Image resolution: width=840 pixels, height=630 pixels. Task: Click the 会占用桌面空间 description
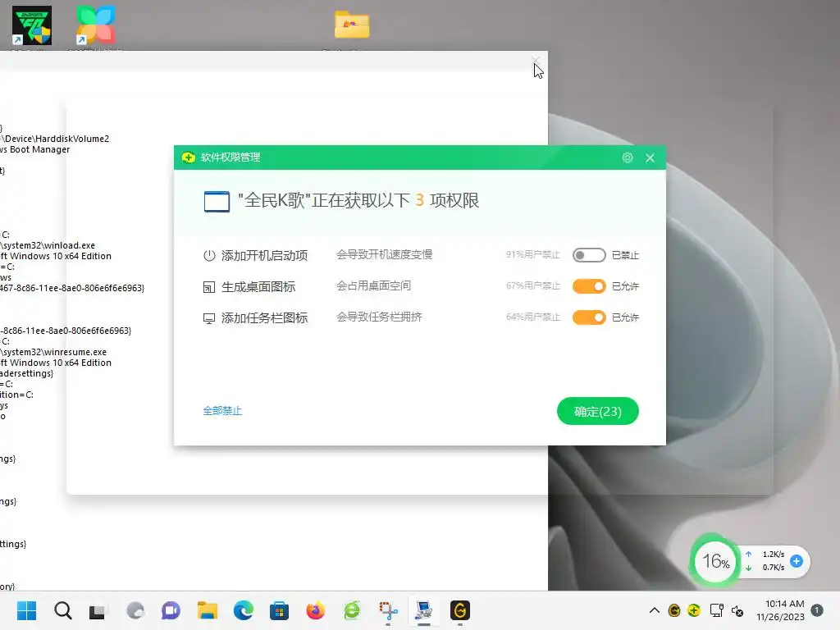pyautogui.click(x=373, y=285)
